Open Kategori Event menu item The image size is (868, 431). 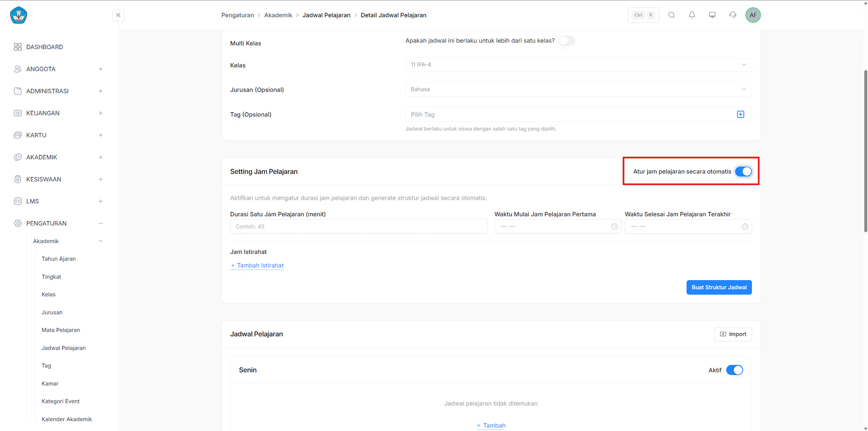(x=60, y=401)
